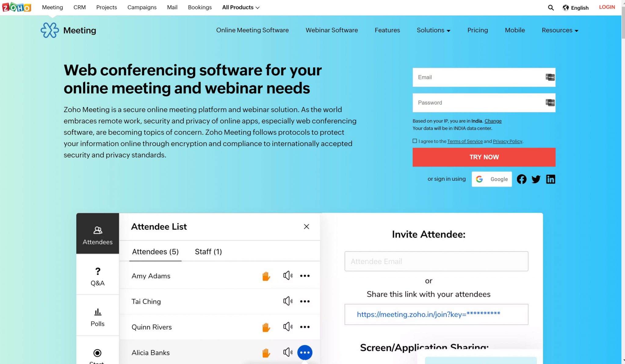The width and height of the screenshot is (625, 364).
Task: Click the Password input field
Action: tap(484, 103)
